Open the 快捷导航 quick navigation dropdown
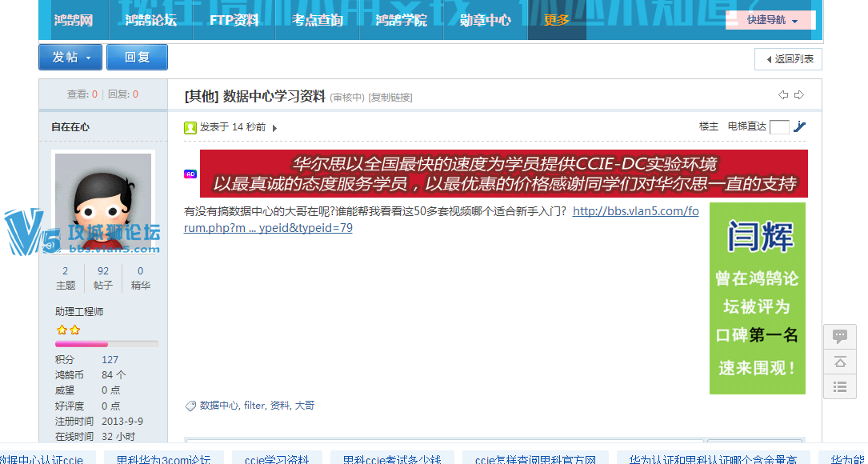Screen dimensions: 868x464 [771, 20]
